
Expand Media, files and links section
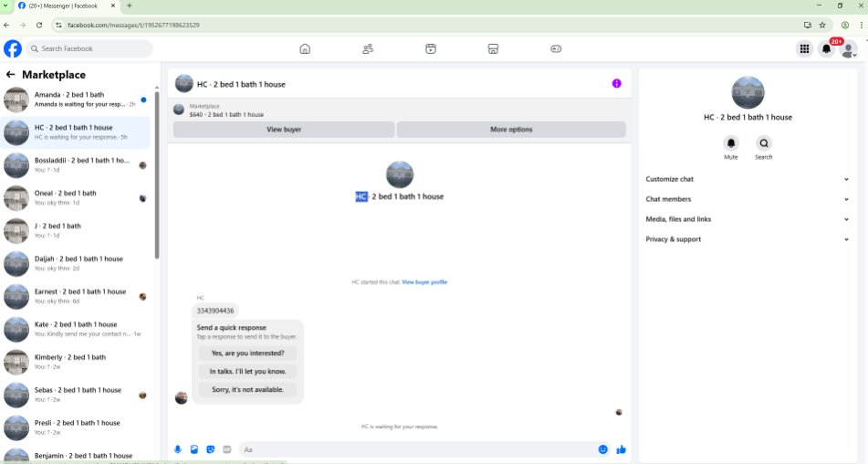[747, 219]
